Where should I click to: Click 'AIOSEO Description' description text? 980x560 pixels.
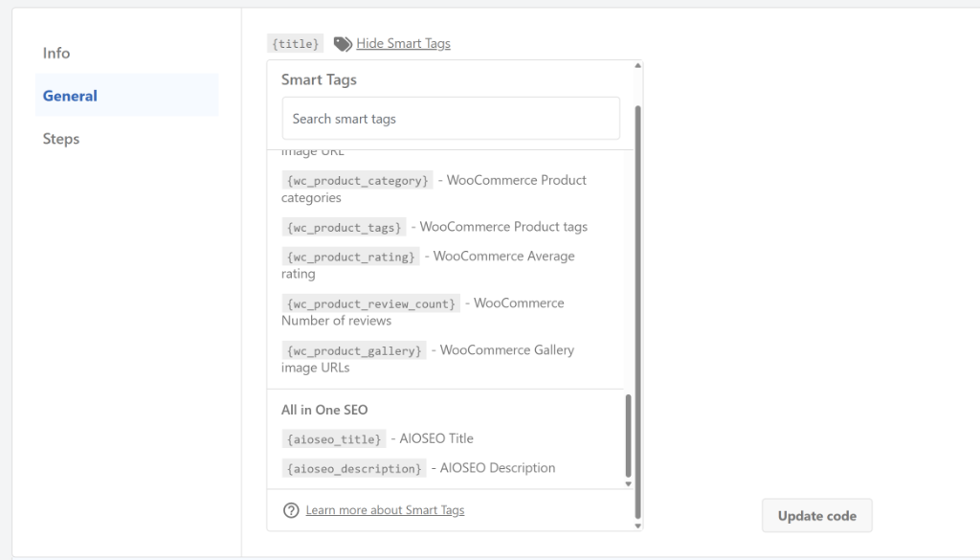coord(498,468)
